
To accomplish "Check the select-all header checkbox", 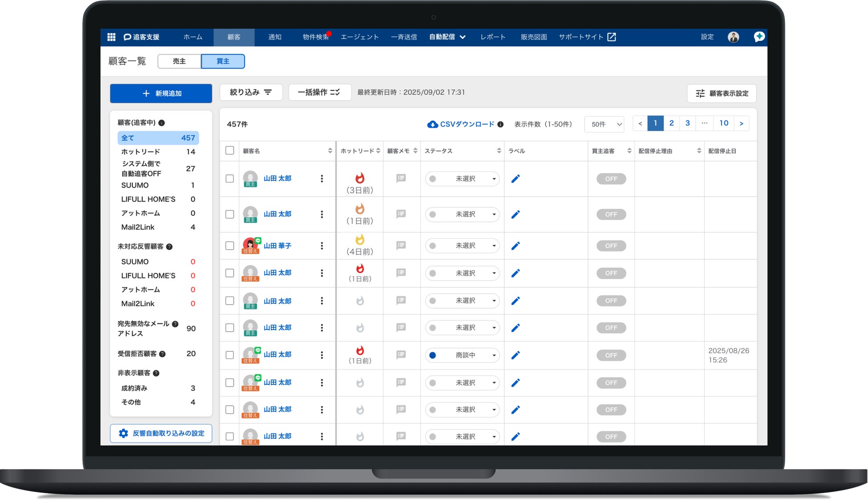I will point(230,151).
